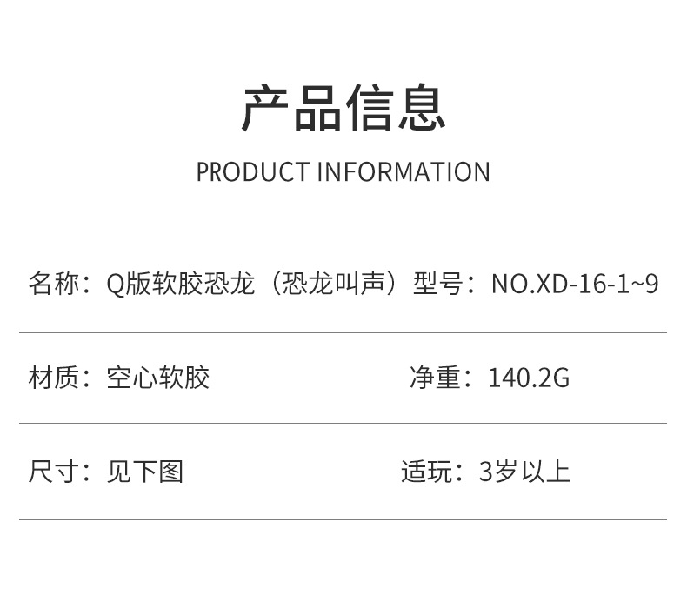Click the 型号 label
The width and height of the screenshot is (687, 616).
click(438, 284)
